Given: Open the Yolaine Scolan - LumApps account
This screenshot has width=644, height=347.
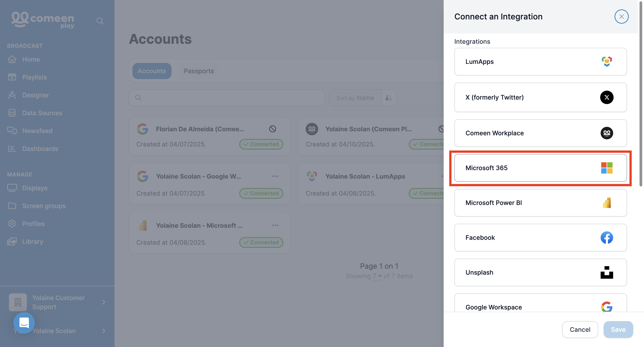Looking at the screenshot, I should (371, 184).
